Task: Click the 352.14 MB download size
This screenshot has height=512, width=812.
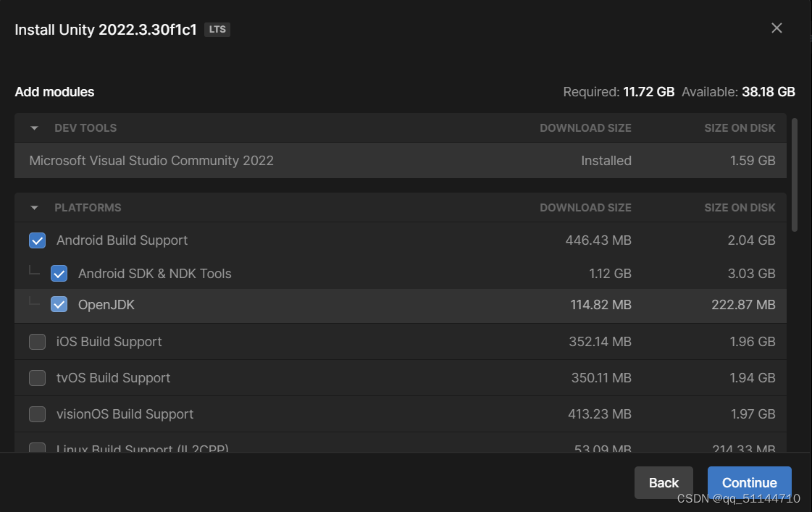Action: coord(600,342)
